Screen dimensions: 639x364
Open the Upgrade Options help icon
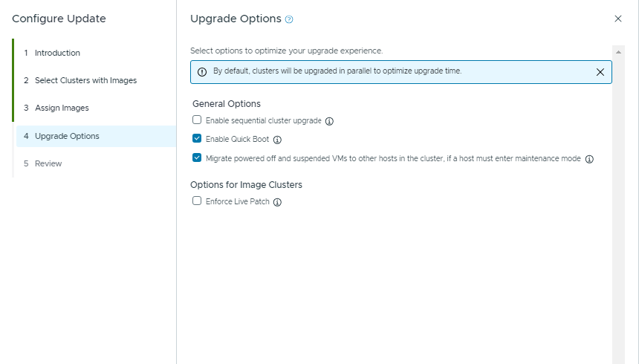[289, 19]
